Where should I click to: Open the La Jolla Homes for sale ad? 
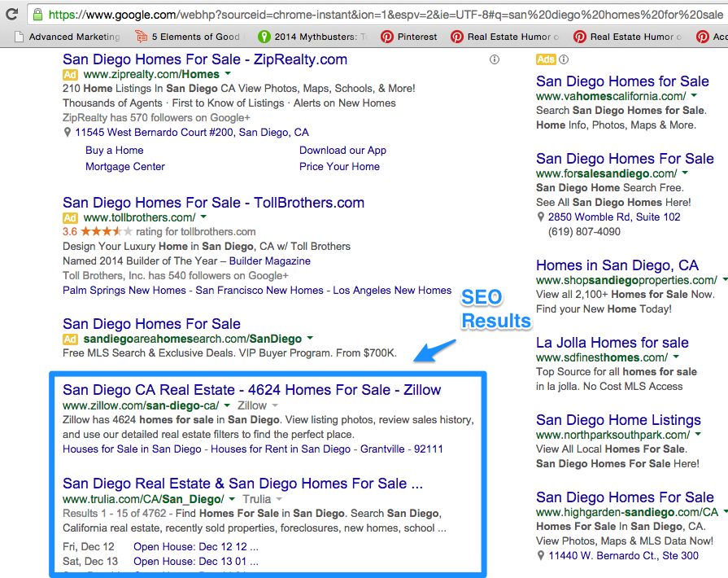612,343
